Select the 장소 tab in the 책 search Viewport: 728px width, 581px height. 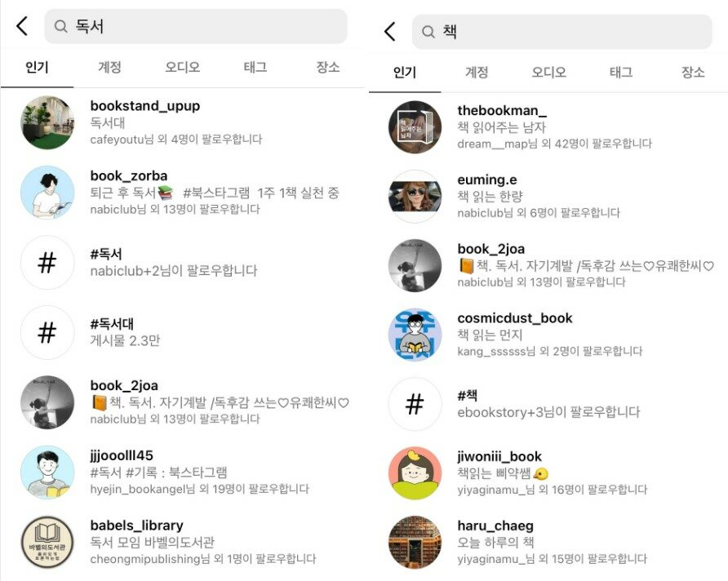pyautogui.click(x=693, y=72)
